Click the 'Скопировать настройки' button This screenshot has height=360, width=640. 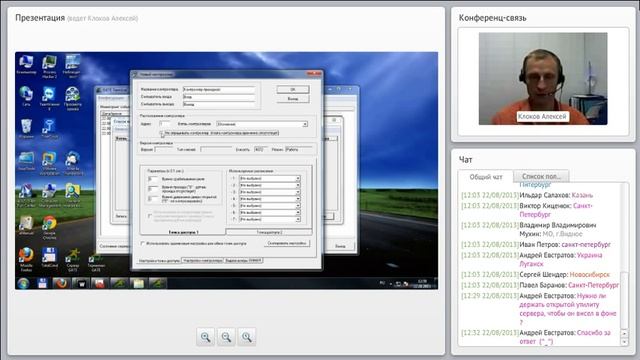click(287, 243)
